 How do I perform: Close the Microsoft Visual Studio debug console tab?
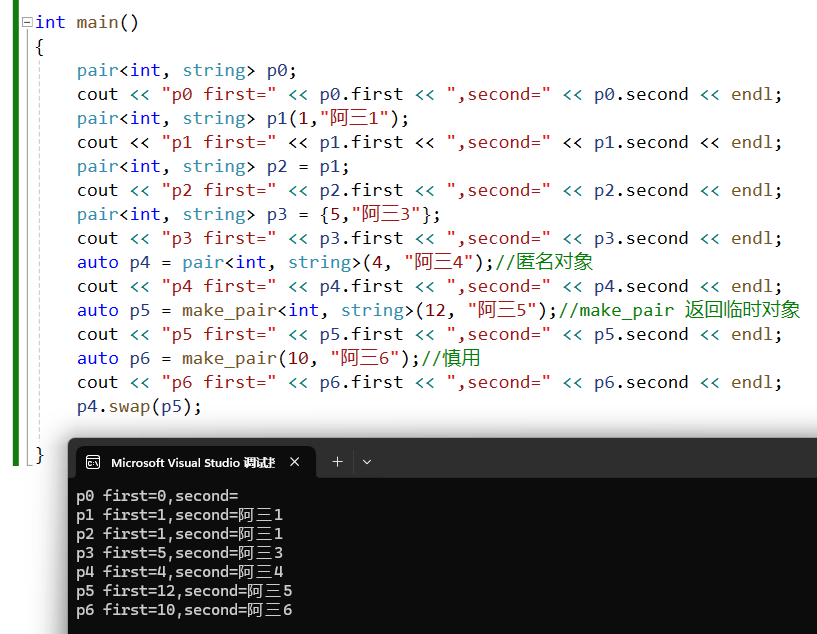coord(294,462)
